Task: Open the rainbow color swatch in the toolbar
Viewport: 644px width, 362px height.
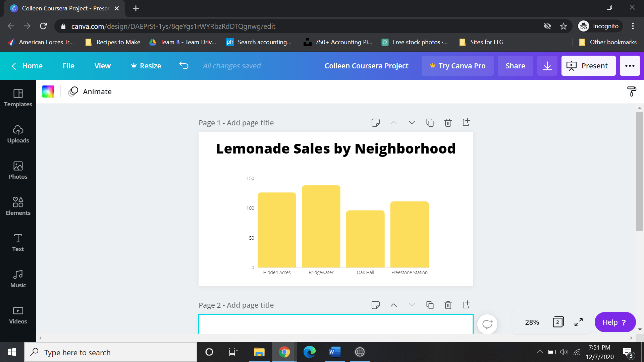Action: click(48, 91)
